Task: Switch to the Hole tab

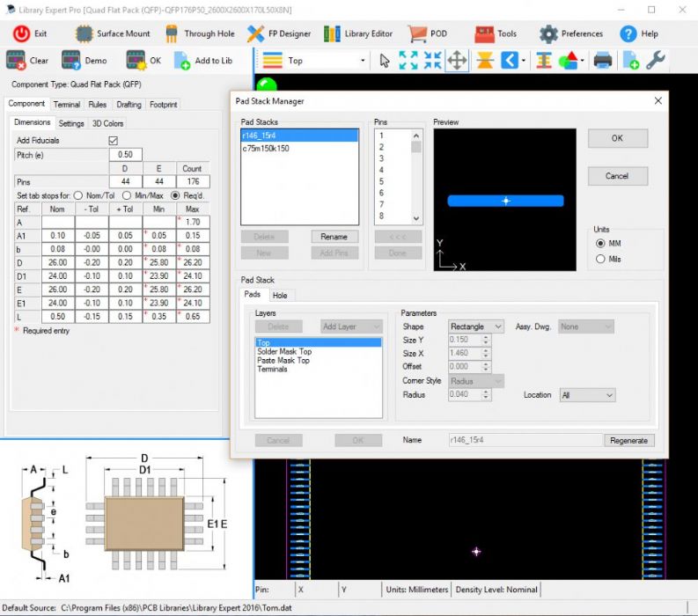Action: [279, 295]
